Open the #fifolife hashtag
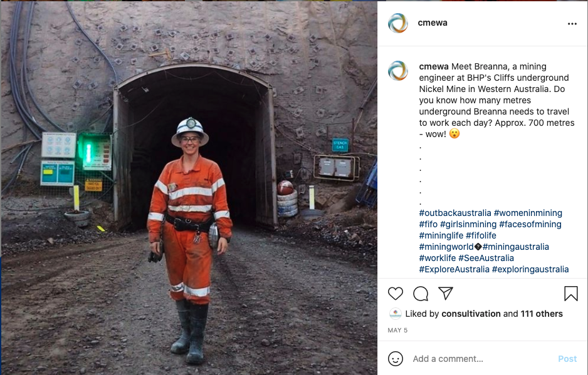This screenshot has height=375, width=588. click(481, 235)
